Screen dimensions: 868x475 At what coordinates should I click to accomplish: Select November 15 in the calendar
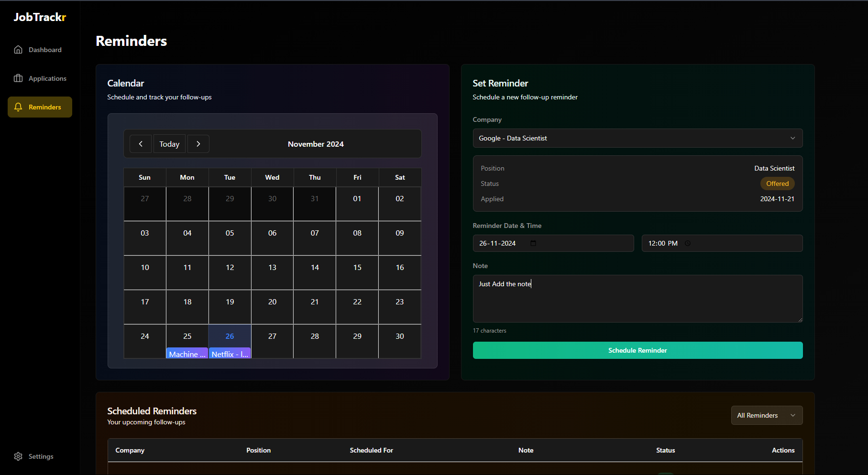coord(357,272)
